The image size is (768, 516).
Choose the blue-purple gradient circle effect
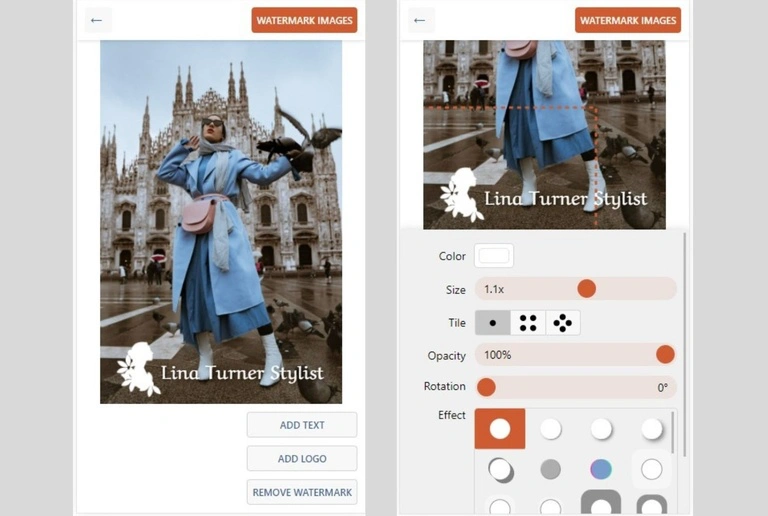(601, 469)
